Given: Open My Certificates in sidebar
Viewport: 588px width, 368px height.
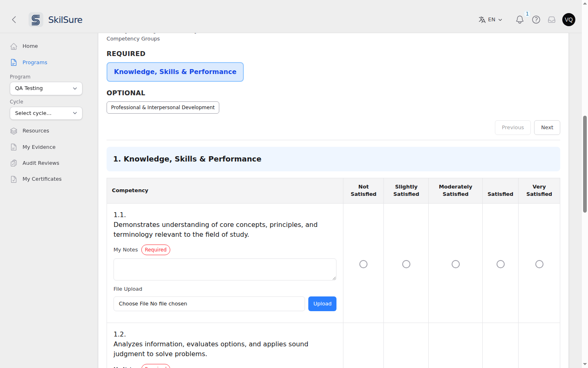Looking at the screenshot, I should tap(42, 179).
